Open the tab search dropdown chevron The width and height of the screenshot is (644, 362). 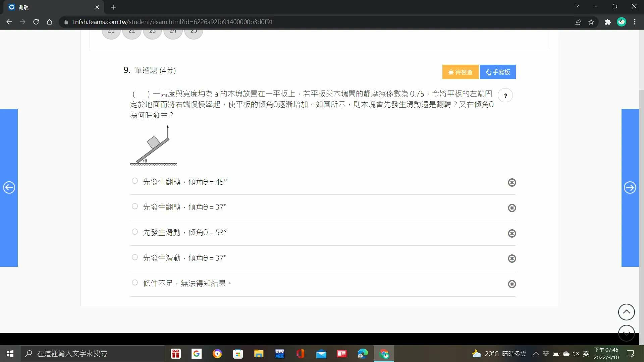pyautogui.click(x=577, y=6)
